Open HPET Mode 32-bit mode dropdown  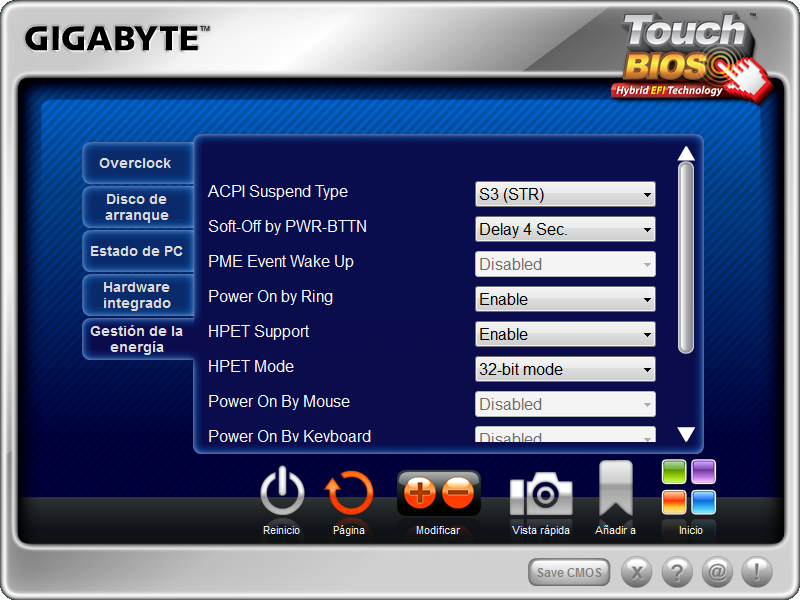565,369
